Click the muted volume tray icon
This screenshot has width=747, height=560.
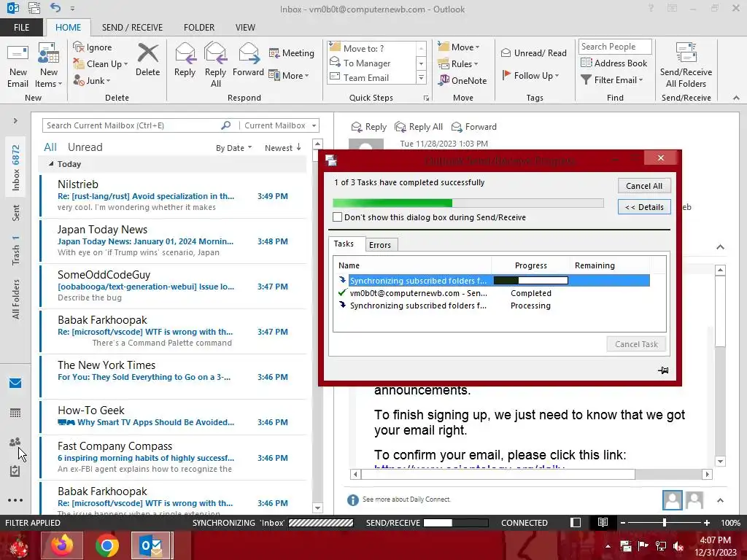pyautogui.click(x=678, y=546)
